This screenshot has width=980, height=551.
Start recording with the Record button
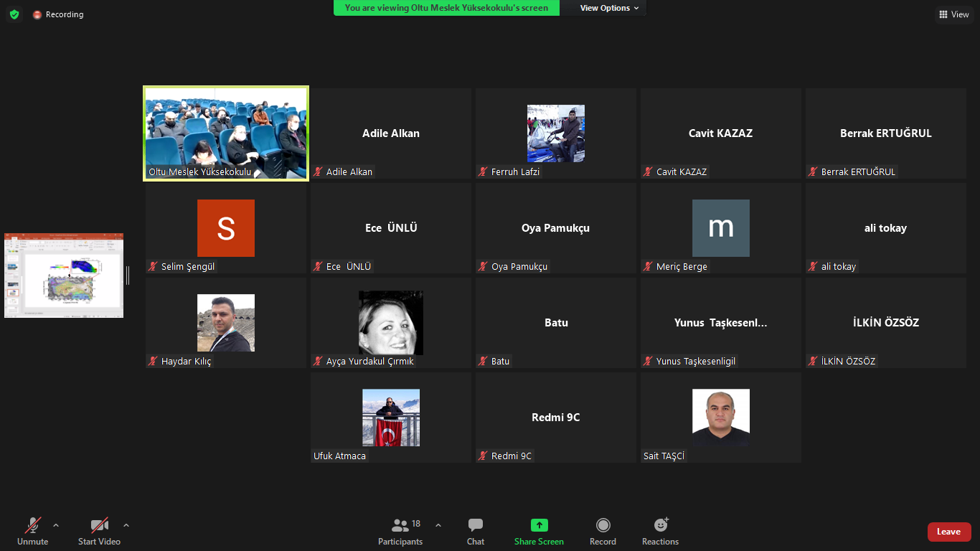coord(603,532)
